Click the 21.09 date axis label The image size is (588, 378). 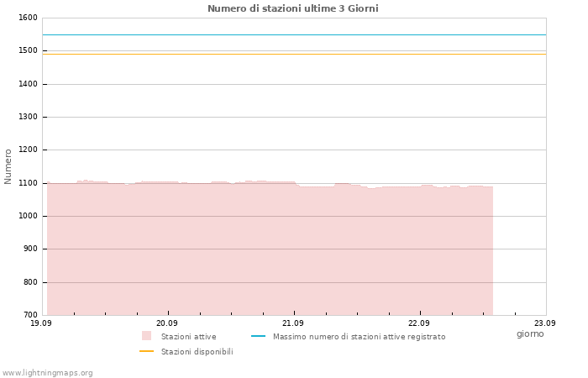pos(293,323)
